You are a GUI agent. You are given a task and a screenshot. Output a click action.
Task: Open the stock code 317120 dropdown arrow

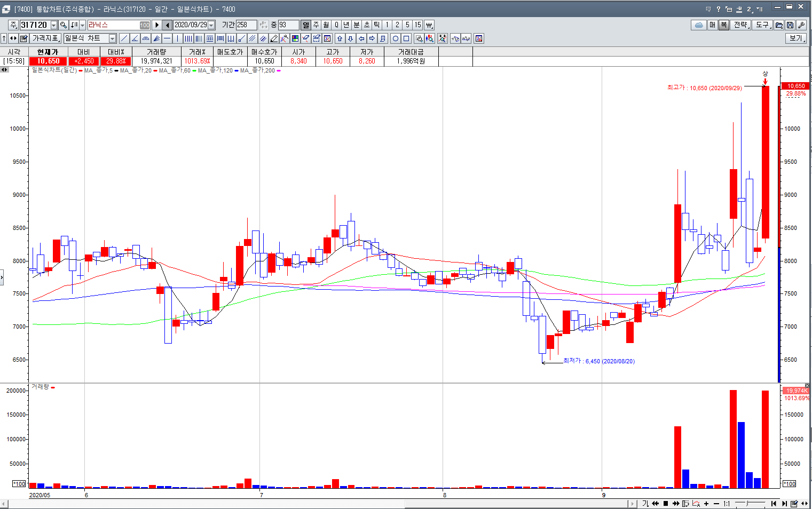pos(54,25)
